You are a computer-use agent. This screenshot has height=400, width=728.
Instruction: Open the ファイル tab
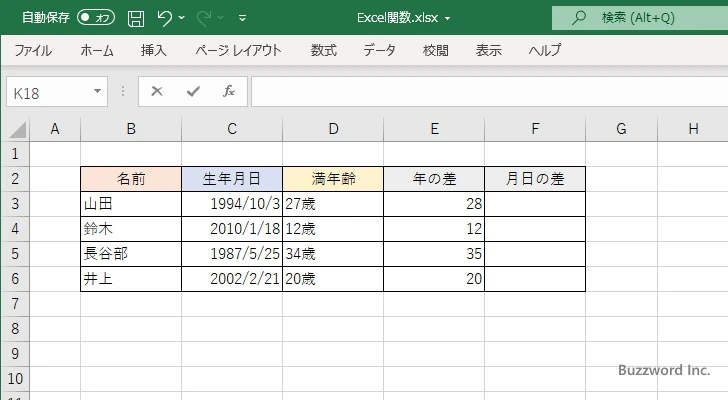pos(33,50)
